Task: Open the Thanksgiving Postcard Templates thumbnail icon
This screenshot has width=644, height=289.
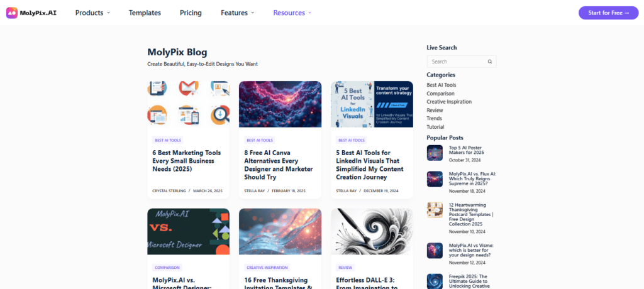Action: pyautogui.click(x=435, y=210)
